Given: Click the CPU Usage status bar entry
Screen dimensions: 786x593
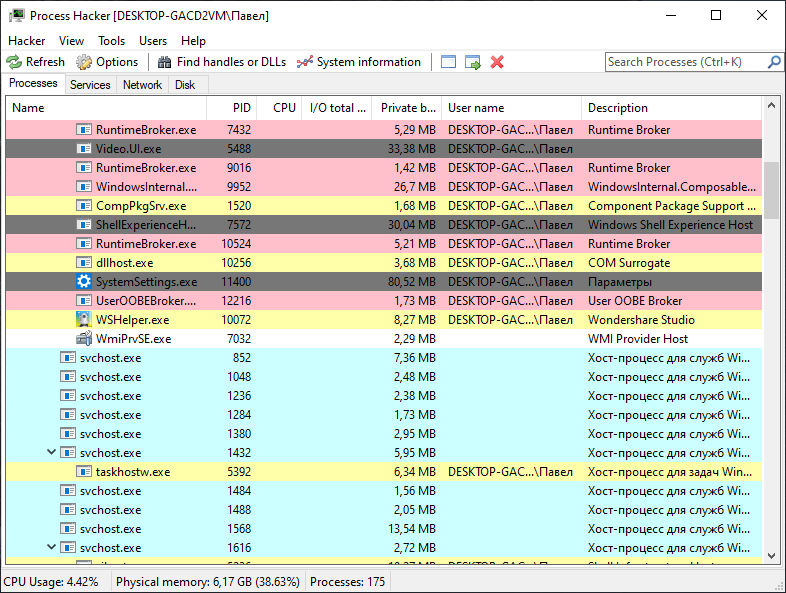Looking at the screenshot, I should (51, 582).
